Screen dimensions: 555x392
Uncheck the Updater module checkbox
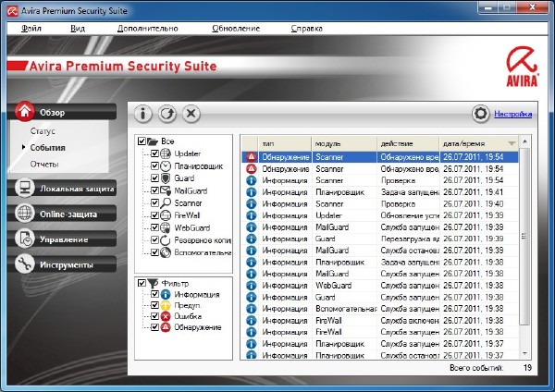pyautogui.click(x=154, y=153)
